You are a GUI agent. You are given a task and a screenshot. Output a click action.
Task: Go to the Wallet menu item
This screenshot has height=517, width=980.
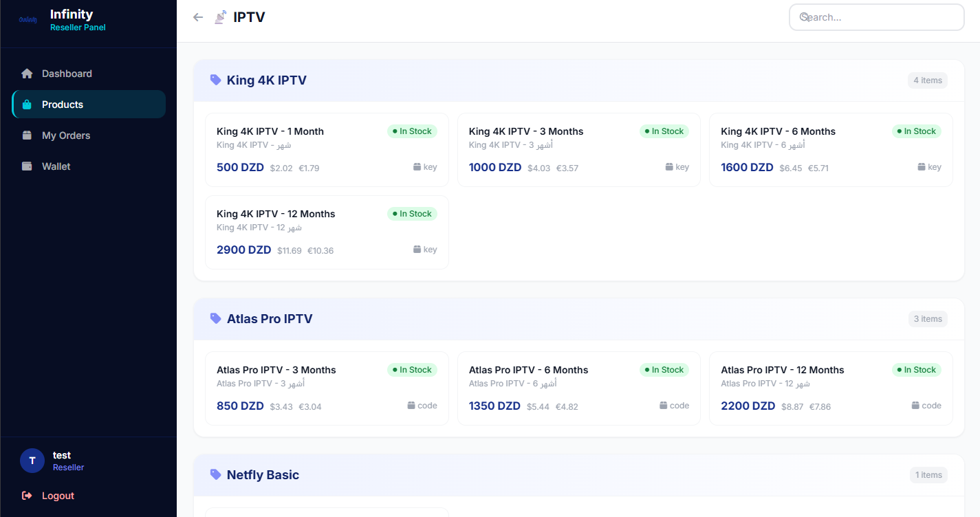coord(56,166)
